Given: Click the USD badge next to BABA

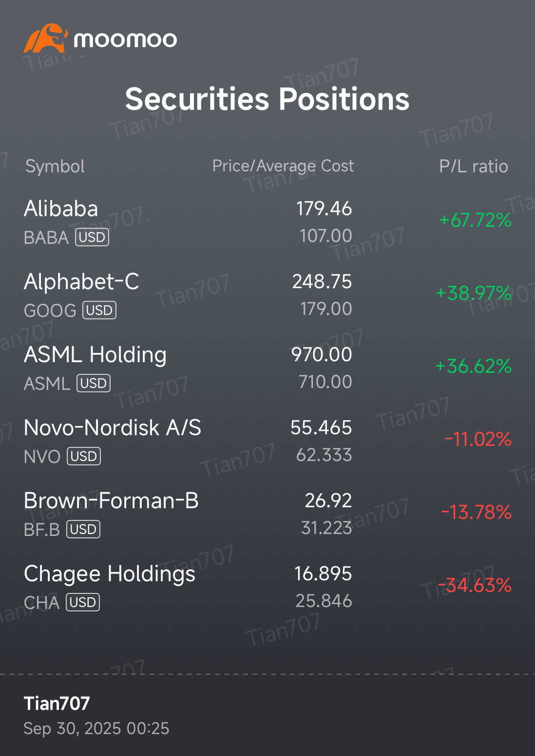Looking at the screenshot, I should [x=92, y=237].
